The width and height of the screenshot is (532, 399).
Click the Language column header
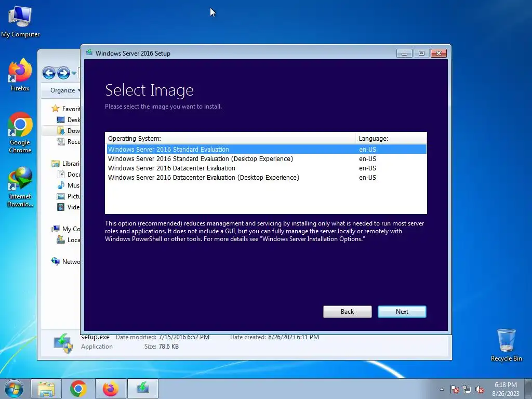pyautogui.click(x=391, y=138)
